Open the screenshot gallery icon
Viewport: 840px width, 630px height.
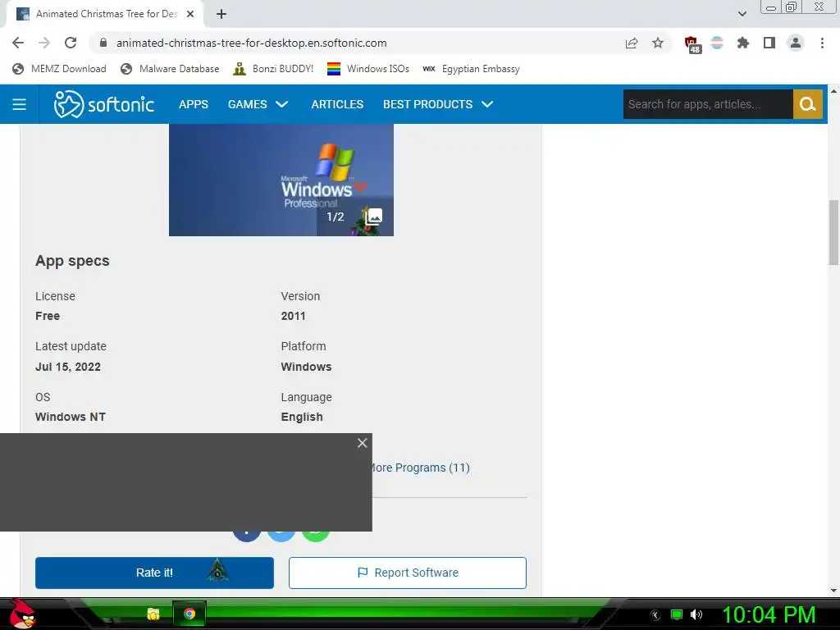pyautogui.click(x=373, y=217)
